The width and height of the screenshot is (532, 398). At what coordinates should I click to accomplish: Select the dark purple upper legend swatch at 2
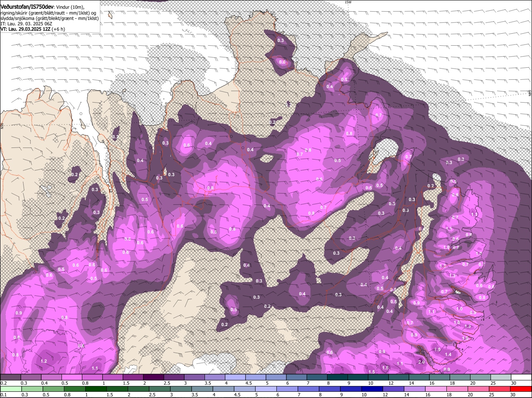click(153, 377)
